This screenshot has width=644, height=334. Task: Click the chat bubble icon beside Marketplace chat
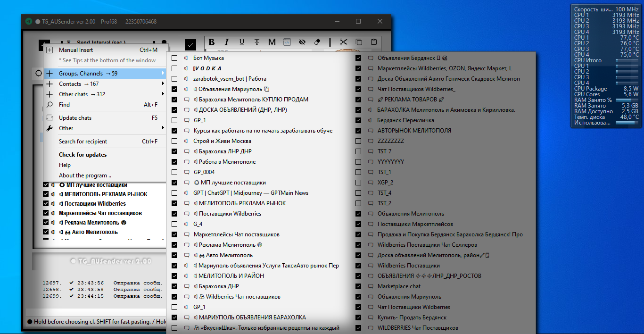coord(371,286)
